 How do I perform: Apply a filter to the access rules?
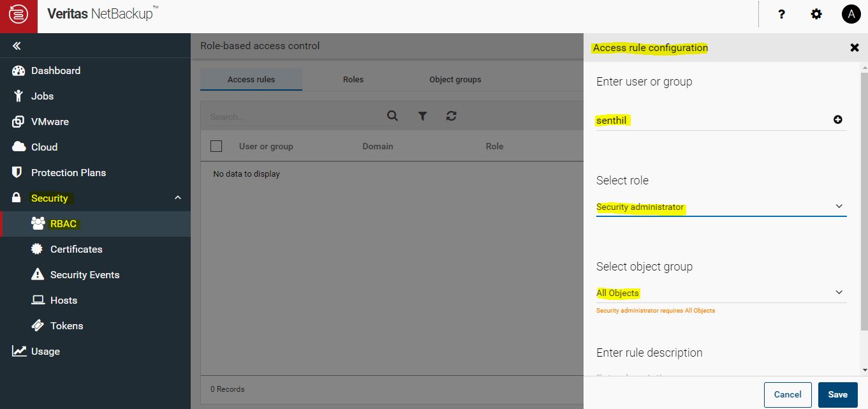(422, 115)
